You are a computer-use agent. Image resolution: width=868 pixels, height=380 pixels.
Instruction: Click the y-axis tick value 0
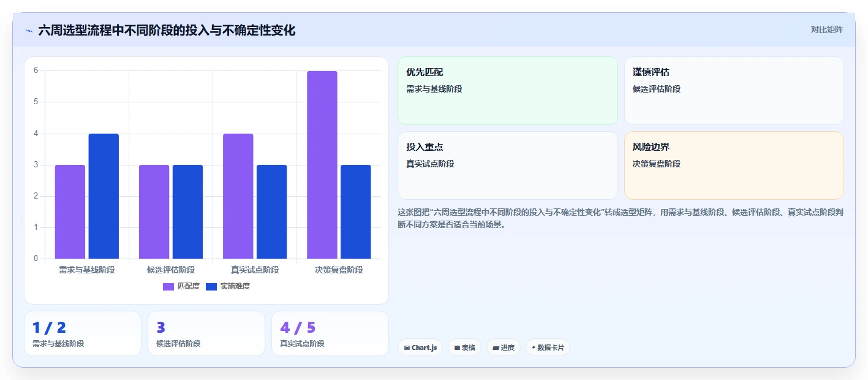[x=36, y=259]
